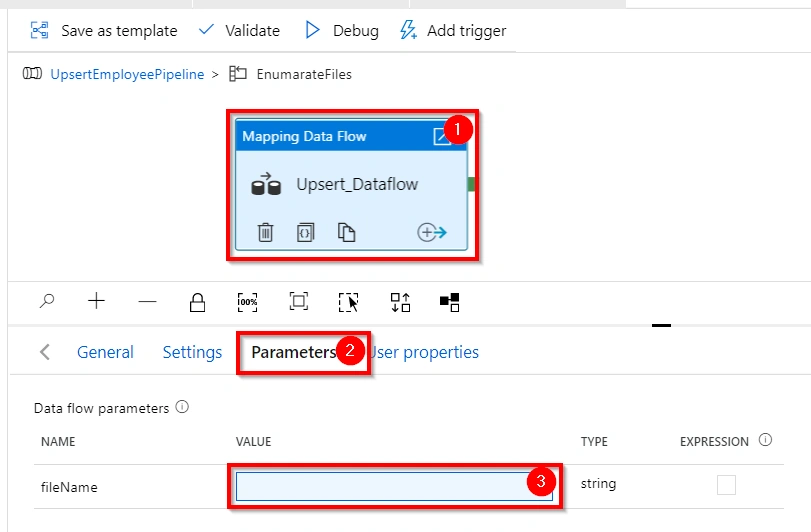Click the EnumarateFiles breadcrumb text
The height and width of the screenshot is (532, 811).
pyautogui.click(x=304, y=74)
